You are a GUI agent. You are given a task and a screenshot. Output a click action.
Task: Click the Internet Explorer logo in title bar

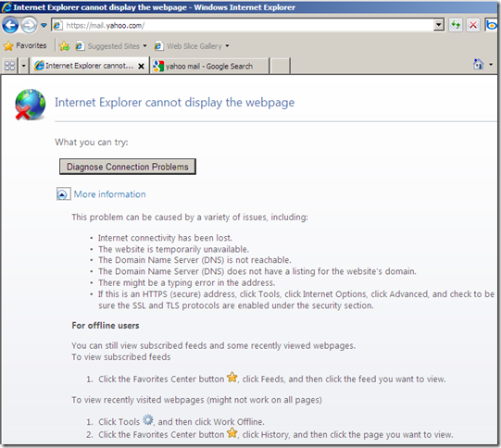(6, 7)
